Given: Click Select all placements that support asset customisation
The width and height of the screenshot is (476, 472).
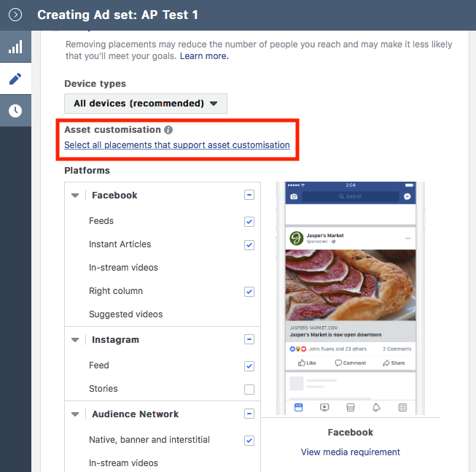Looking at the screenshot, I should click(x=177, y=145).
